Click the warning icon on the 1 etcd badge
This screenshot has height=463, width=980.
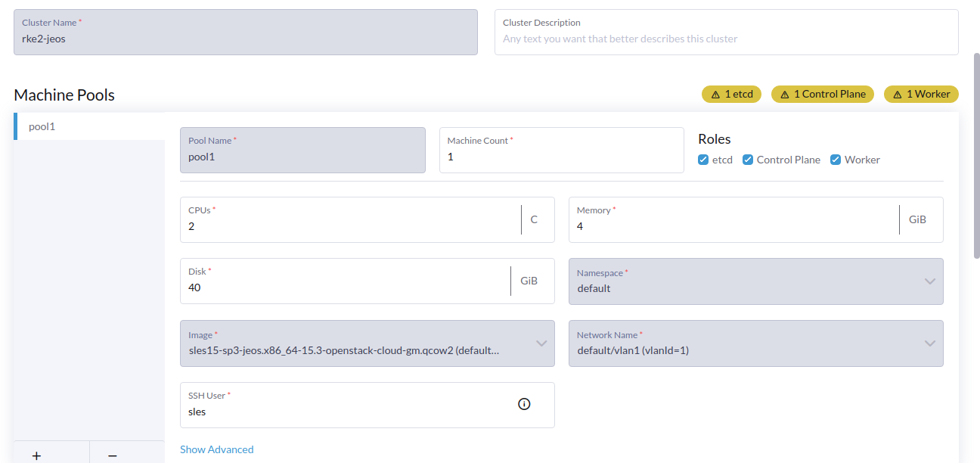tap(715, 94)
